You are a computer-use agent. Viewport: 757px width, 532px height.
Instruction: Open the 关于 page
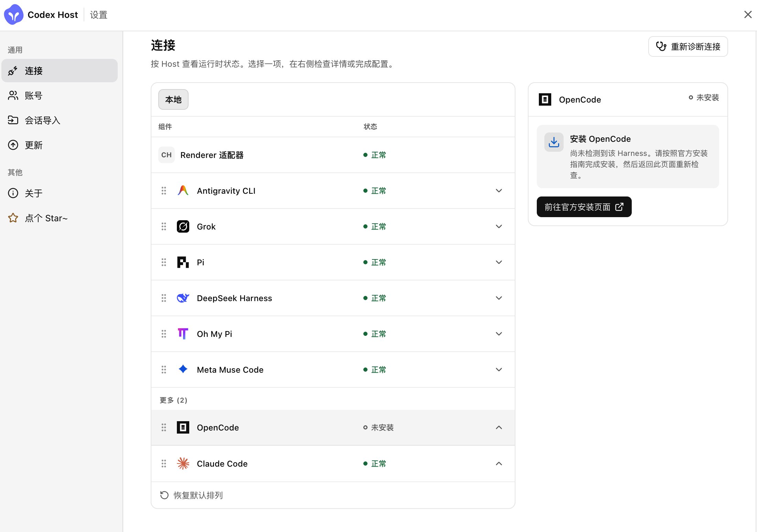tap(60, 193)
